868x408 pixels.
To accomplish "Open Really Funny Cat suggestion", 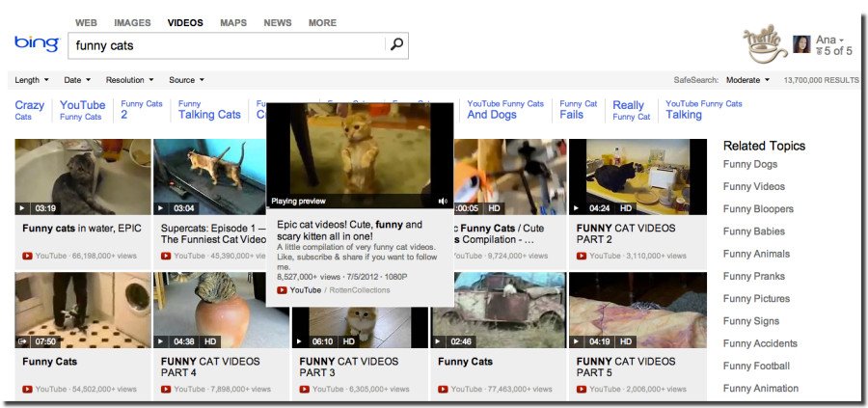I will 631,110.
